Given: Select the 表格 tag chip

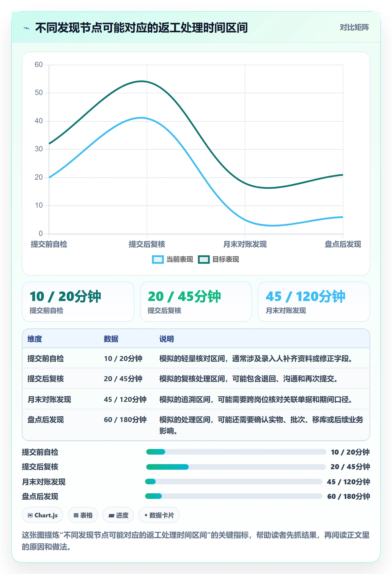Looking at the screenshot, I should pos(83,515).
